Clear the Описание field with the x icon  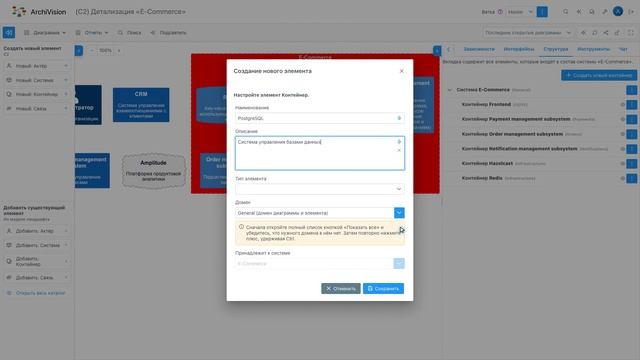point(399,150)
